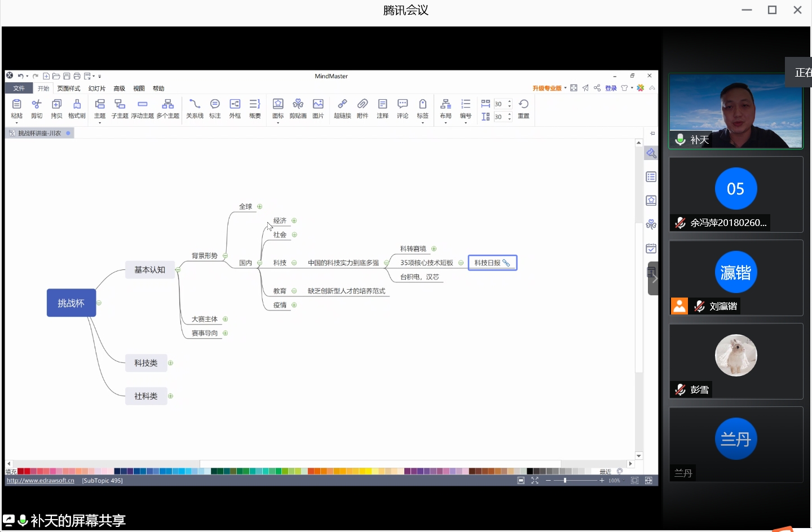Open the edrawsoft.cn link in status bar
This screenshot has width=812, height=532.
coord(41,481)
